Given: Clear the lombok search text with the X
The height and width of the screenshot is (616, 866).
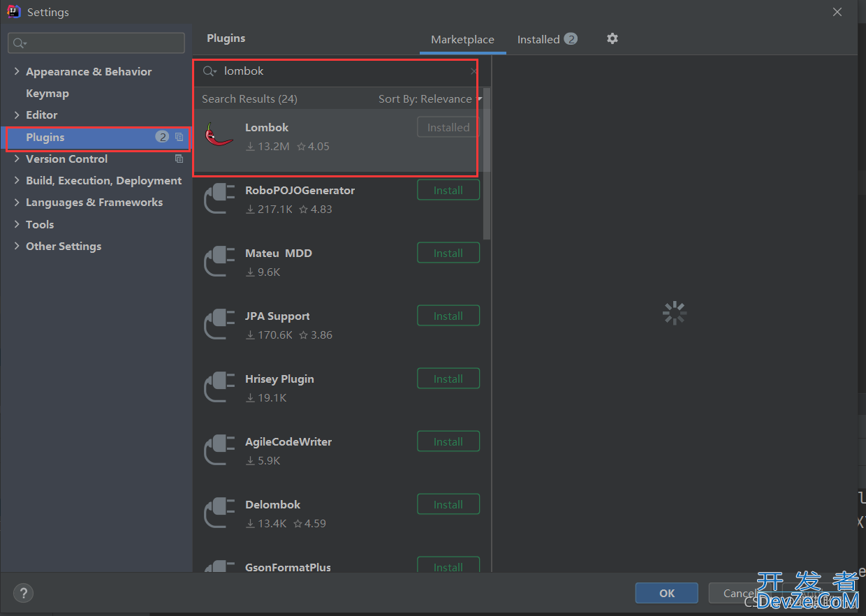Looking at the screenshot, I should (474, 71).
